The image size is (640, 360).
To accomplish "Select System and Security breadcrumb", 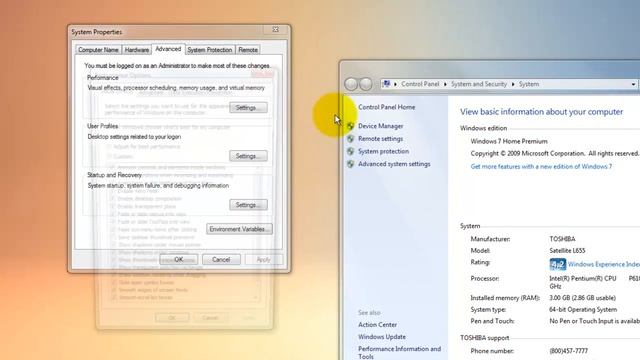I will point(479,84).
